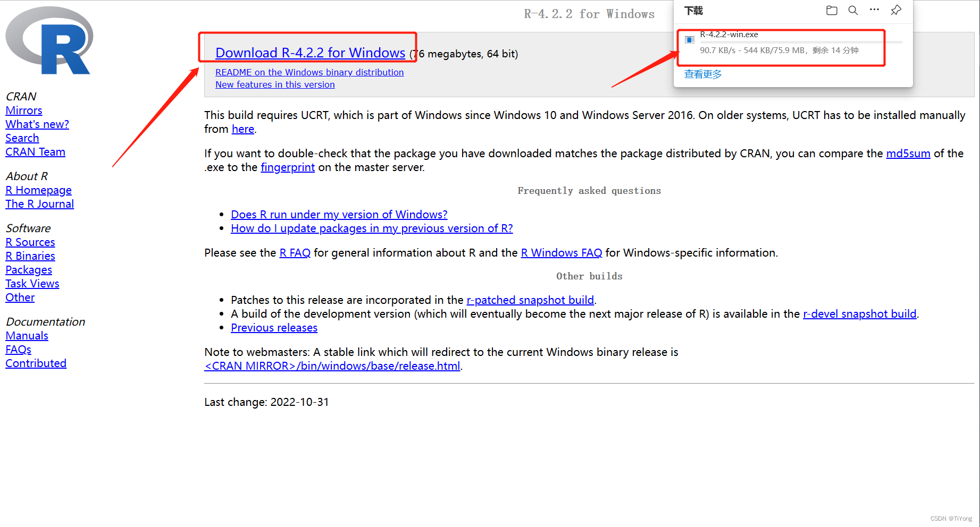The image size is (980, 527).
Task: Click Download R-4.2.2 for Windows
Action: click(x=309, y=53)
